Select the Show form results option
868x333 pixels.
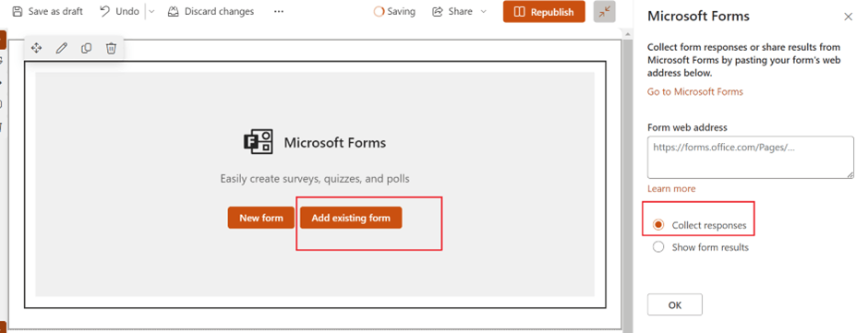tap(658, 247)
